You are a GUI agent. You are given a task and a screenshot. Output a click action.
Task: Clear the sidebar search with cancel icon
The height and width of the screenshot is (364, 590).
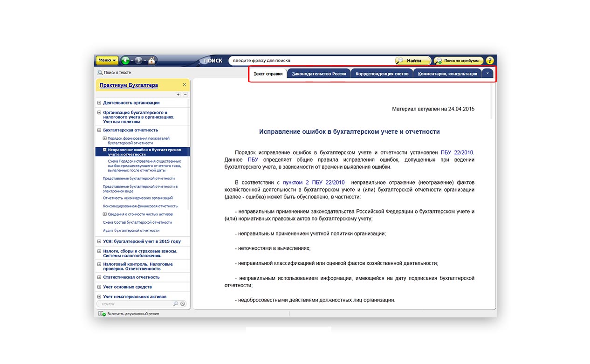pyautogui.click(x=183, y=304)
